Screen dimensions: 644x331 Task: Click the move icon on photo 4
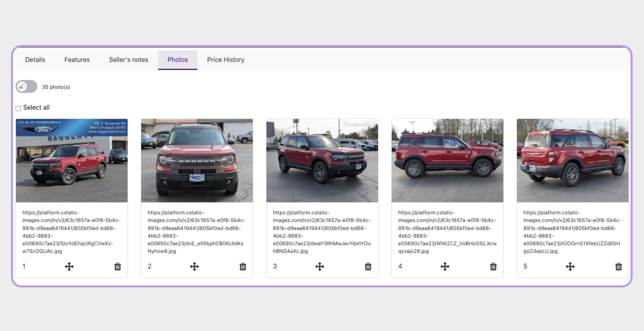click(445, 266)
